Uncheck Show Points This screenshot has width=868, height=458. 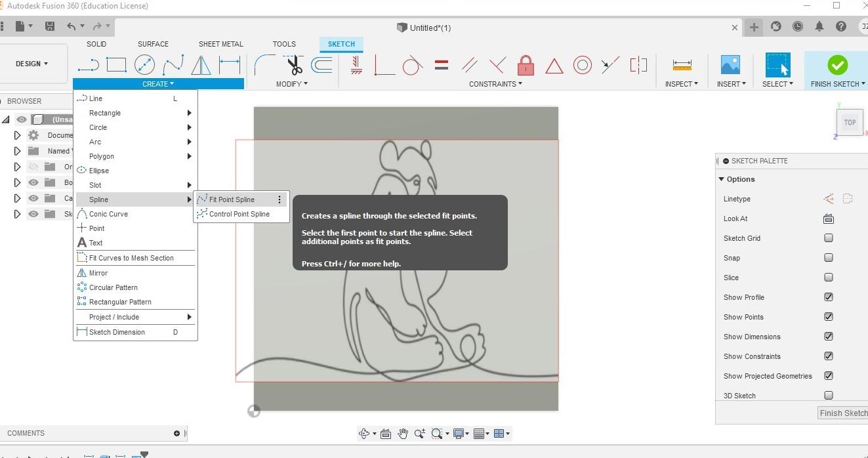pos(829,317)
